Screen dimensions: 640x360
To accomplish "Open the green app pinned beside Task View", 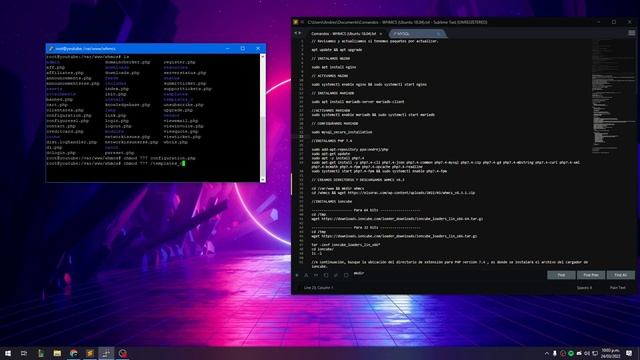I will tap(40, 353).
